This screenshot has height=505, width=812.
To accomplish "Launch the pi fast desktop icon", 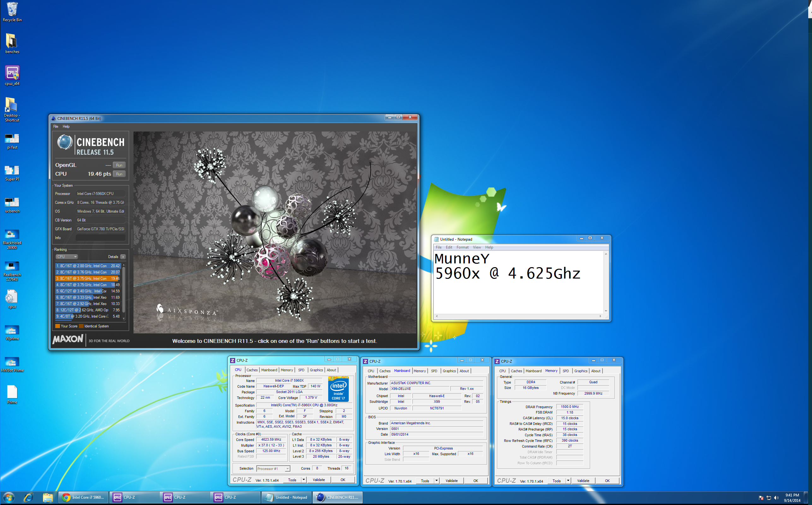I will (x=12, y=141).
